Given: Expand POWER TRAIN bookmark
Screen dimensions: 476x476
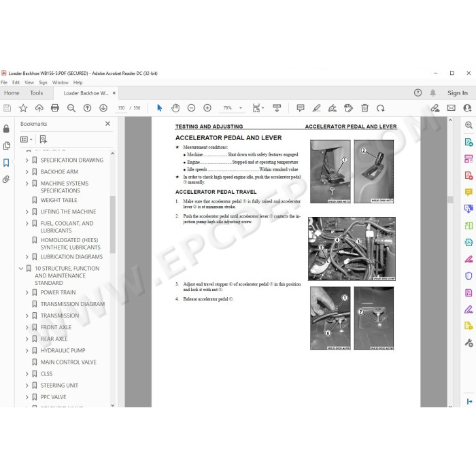Looking at the screenshot, I should [27, 292].
